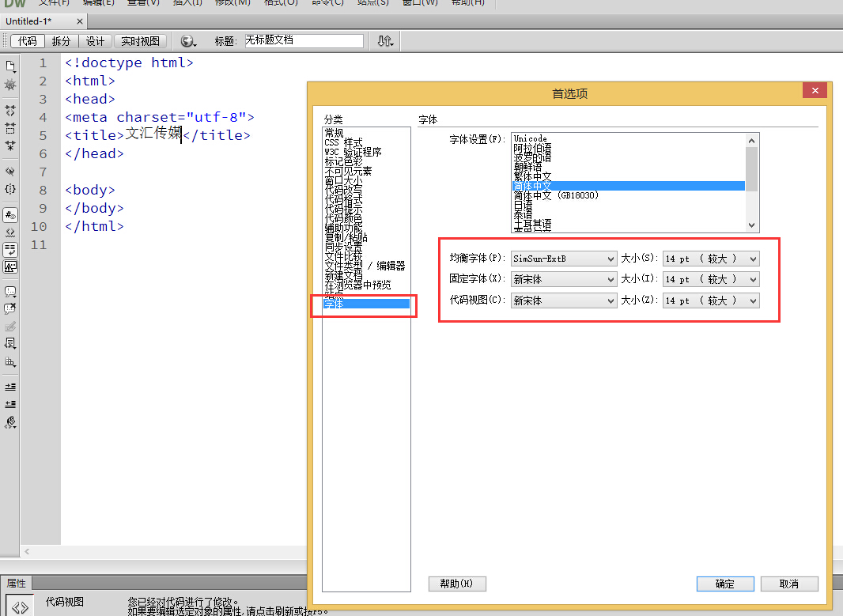Screen dimensions: 843x616
Task: Click the meta charset code line
Action: coord(160,117)
